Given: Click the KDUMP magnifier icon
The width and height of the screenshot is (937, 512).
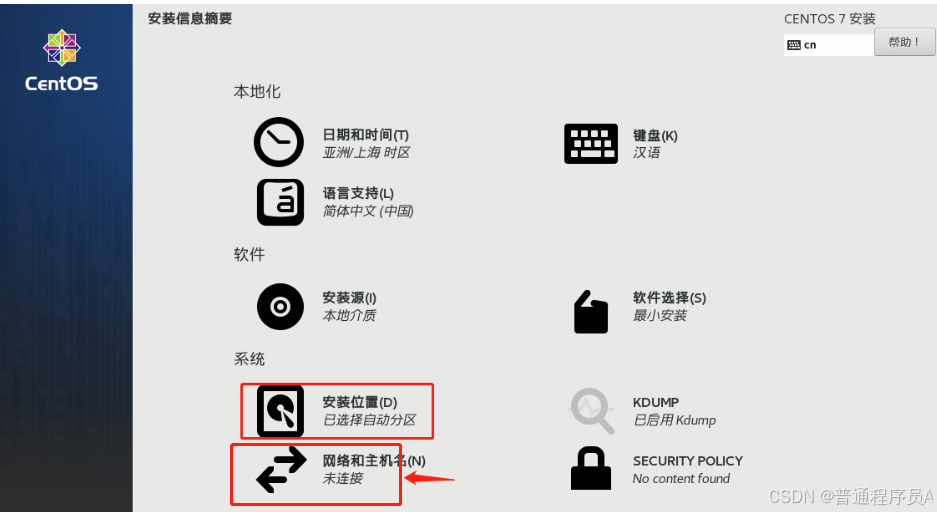Looking at the screenshot, I should point(592,411).
